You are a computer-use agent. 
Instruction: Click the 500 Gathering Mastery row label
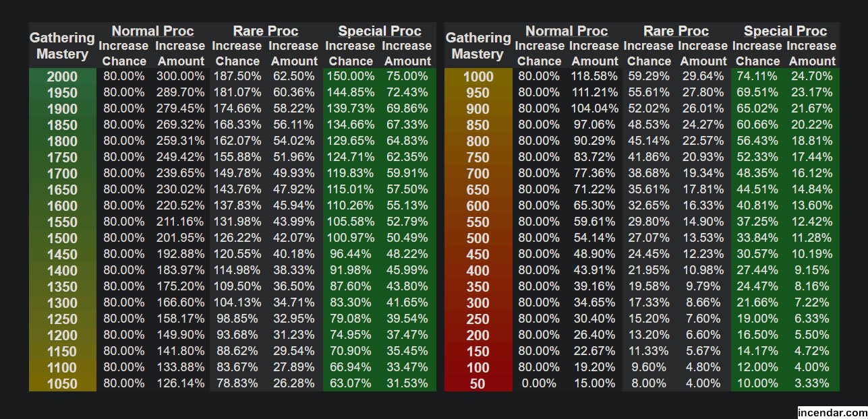[x=478, y=238]
